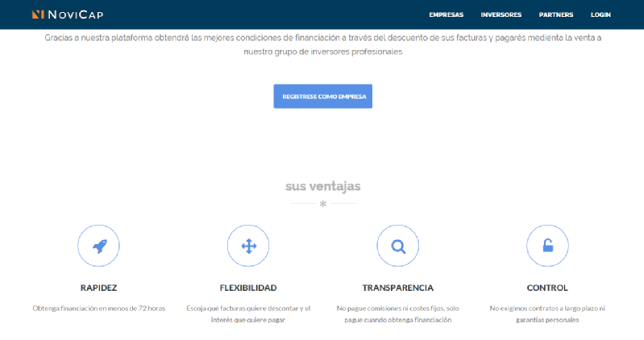Click the open padlock Control icon
This screenshot has width=644, height=340.
click(547, 246)
